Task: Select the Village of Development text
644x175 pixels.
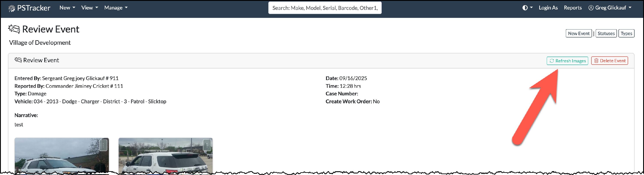Action: [x=40, y=43]
